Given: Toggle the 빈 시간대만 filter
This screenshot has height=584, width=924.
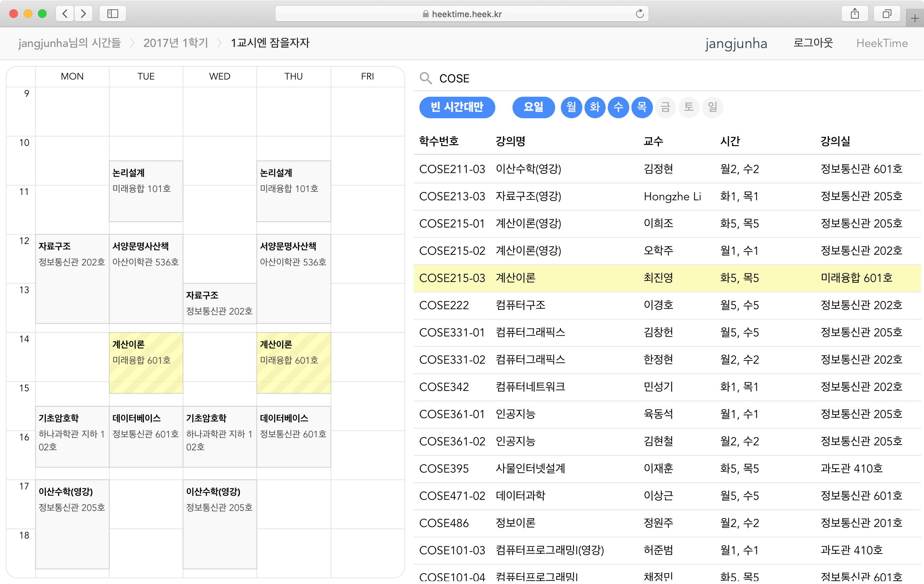Looking at the screenshot, I should [x=457, y=107].
